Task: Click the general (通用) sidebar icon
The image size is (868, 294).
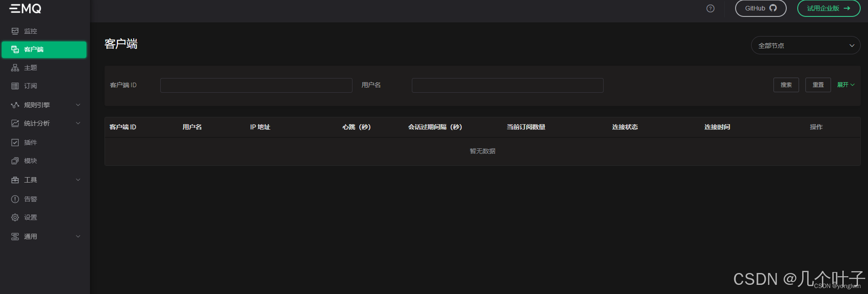Action: coord(15,236)
